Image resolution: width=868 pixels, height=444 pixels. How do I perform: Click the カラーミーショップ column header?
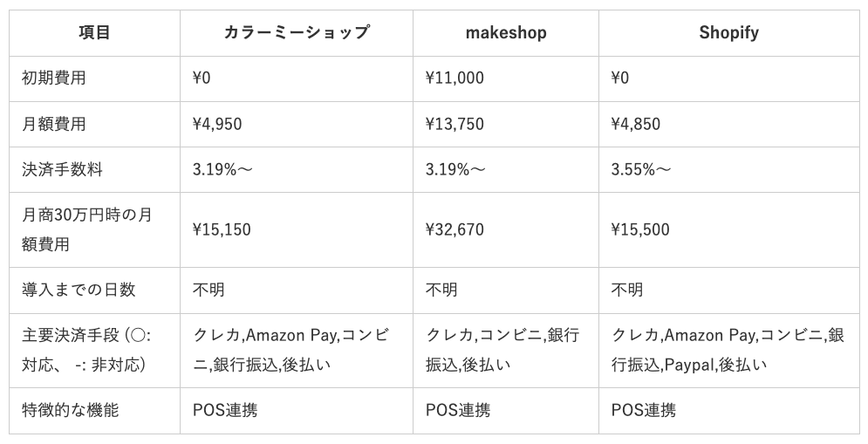(x=296, y=33)
